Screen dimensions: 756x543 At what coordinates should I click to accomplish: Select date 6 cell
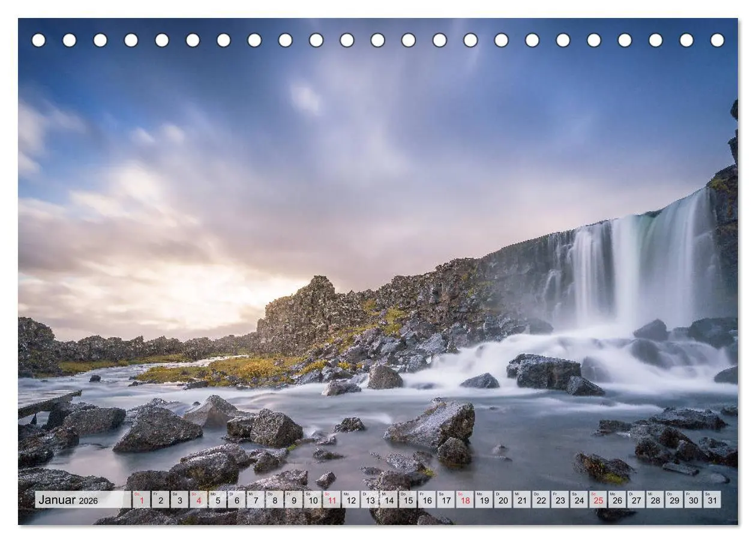(237, 500)
